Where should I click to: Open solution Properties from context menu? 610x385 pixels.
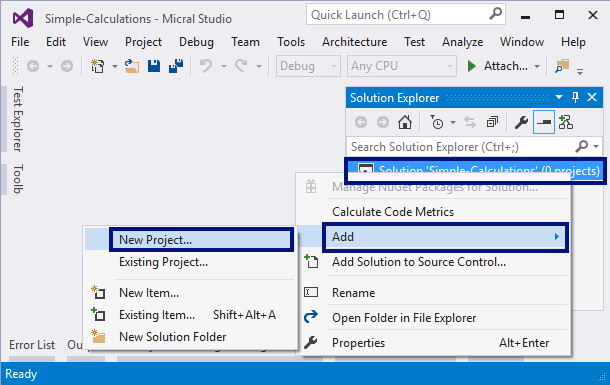[x=434, y=343]
